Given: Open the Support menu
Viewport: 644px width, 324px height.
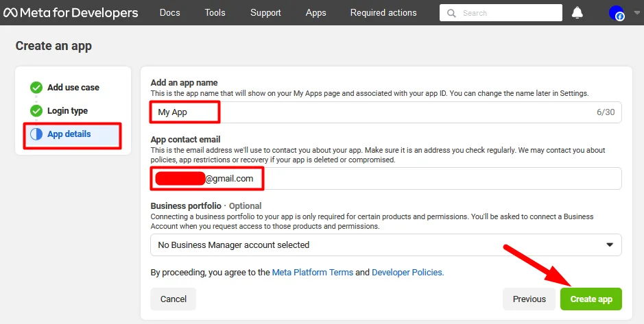Looking at the screenshot, I should coord(265,13).
